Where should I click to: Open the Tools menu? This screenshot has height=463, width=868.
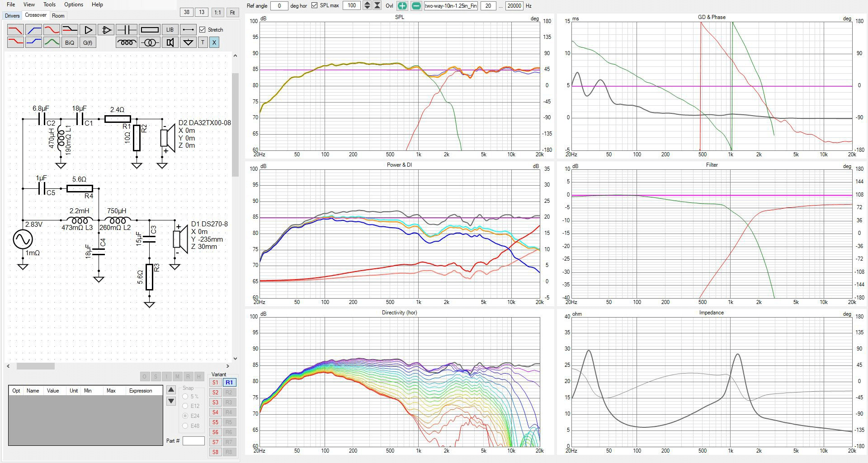pyautogui.click(x=49, y=5)
